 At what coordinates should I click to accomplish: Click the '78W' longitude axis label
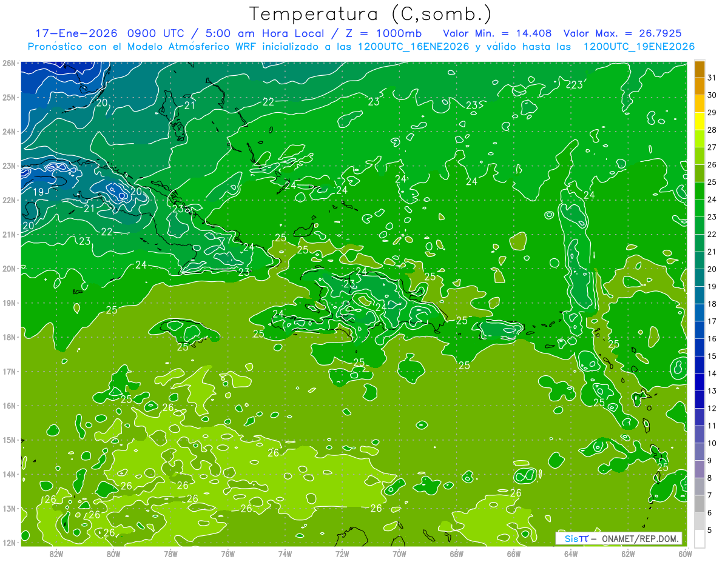tap(170, 554)
